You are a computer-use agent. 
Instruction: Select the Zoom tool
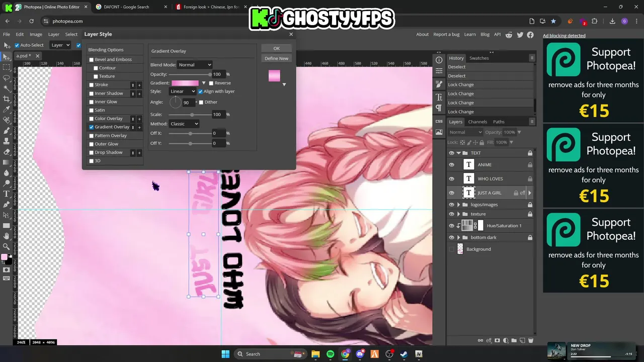pyautogui.click(x=7, y=246)
